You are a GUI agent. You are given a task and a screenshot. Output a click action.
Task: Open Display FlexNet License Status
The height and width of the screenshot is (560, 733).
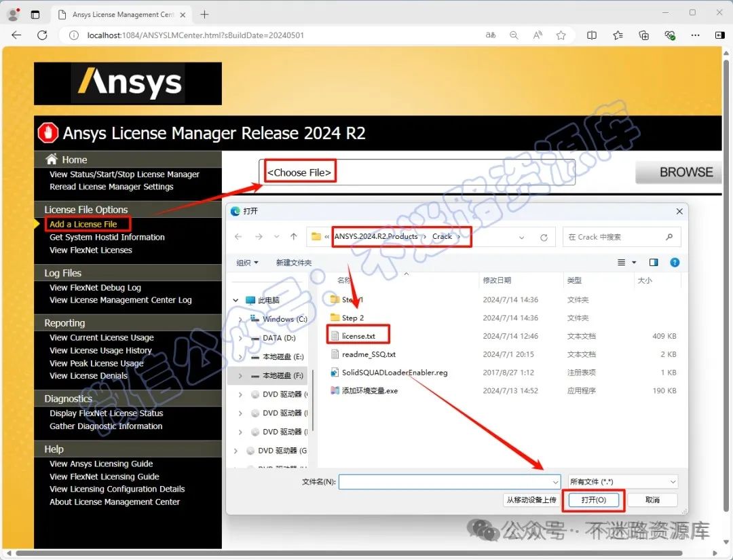coord(106,413)
